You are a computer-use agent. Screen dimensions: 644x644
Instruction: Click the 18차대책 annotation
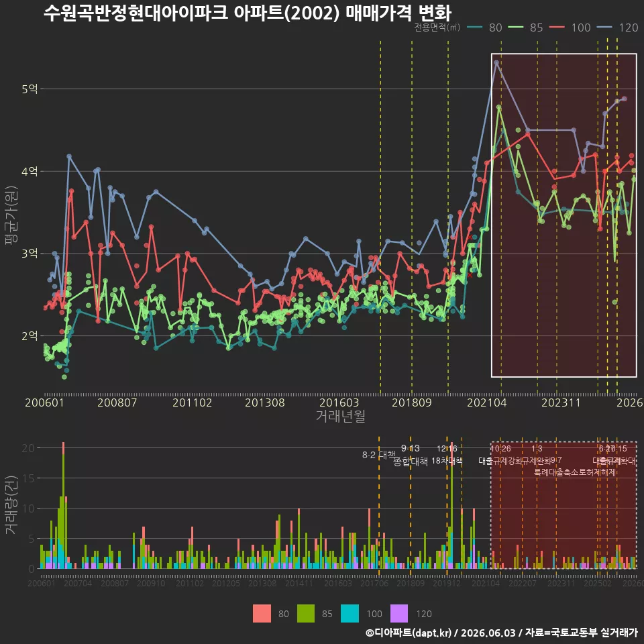coord(447,461)
